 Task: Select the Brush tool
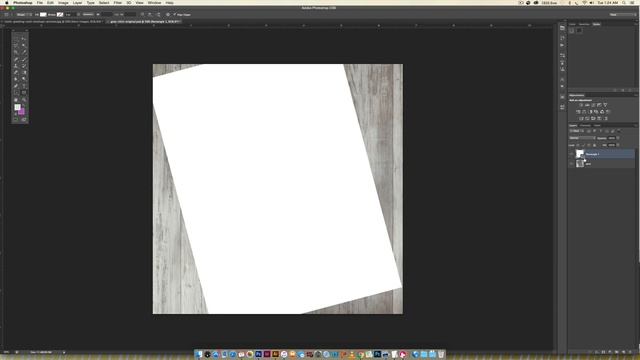pyautogui.click(x=24, y=60)
